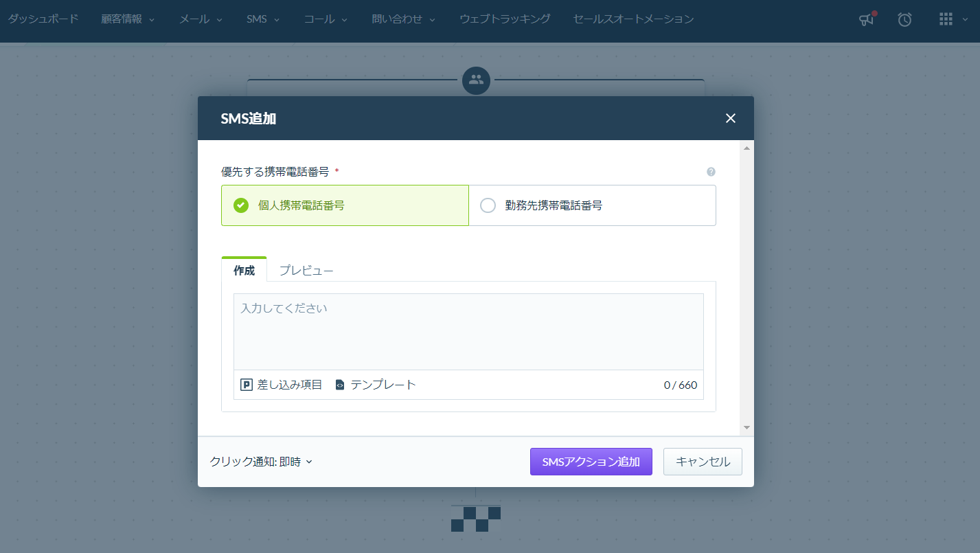Expand the クリック通知: 即時 dropdown

coord(261,462)
